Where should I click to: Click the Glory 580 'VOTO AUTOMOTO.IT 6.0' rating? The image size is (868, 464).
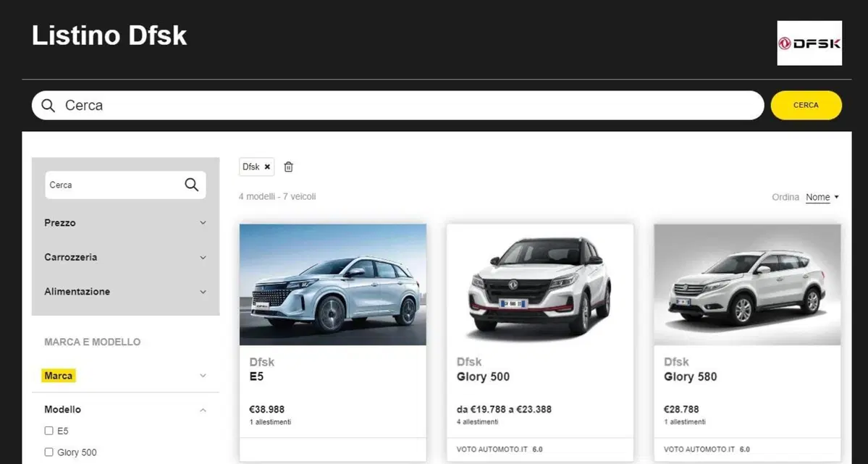point(707,450)
